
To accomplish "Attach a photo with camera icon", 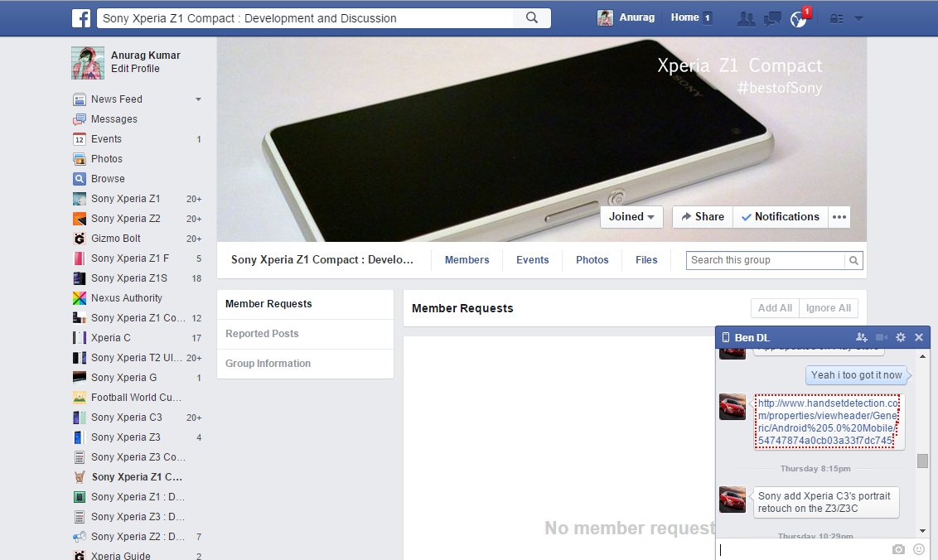I will pos(898,549).
